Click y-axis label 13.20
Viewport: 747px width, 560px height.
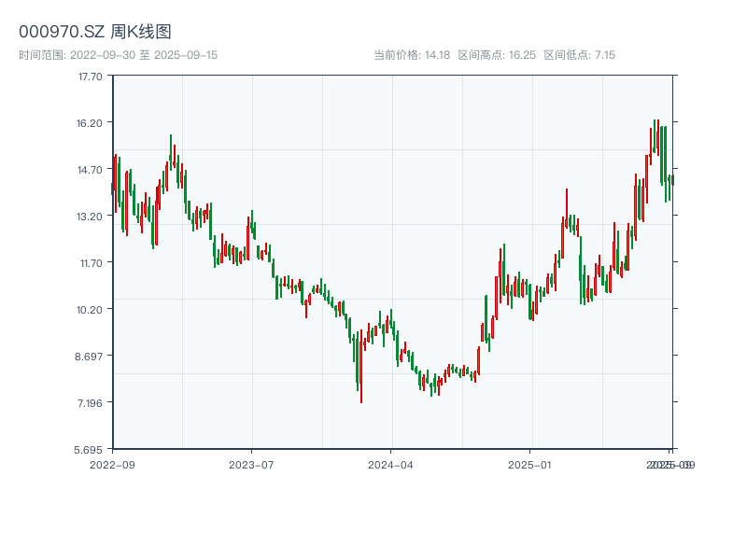click(x=90, y=217)
